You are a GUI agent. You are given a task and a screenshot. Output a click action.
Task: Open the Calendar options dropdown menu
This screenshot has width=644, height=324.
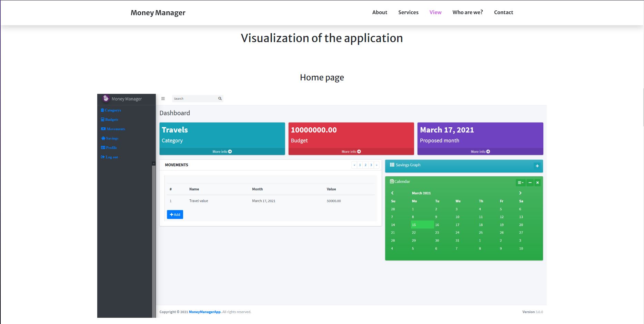point(521,183)
